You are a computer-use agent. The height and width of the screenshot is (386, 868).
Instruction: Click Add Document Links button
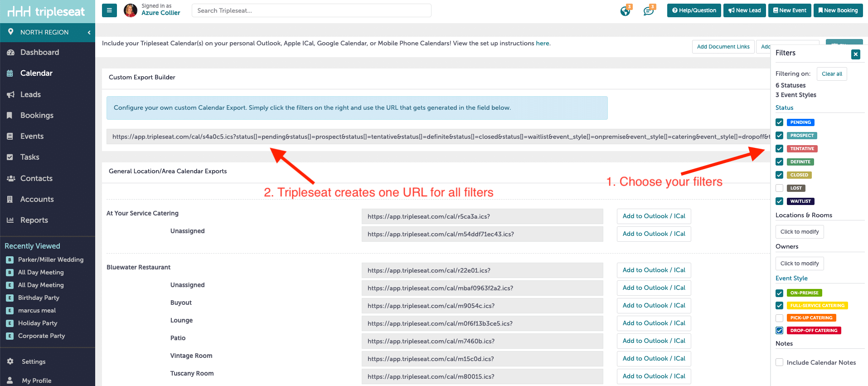pyautogui.click(x=723, y=47)
